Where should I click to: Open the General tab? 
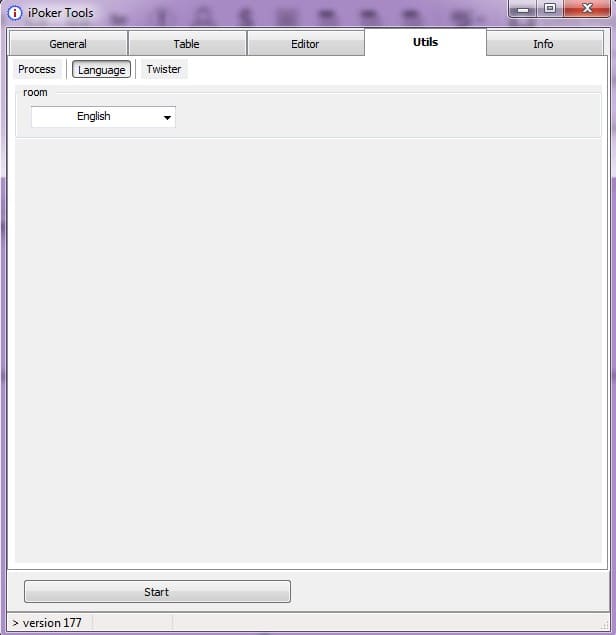click(x=68, y=43)
